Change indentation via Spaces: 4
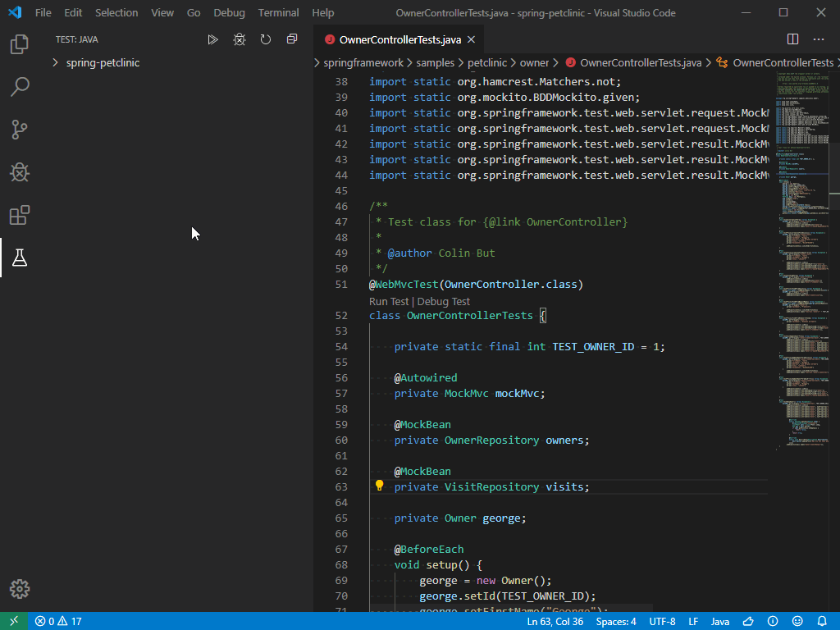This screenshot has height=630, width=840. 616,622
